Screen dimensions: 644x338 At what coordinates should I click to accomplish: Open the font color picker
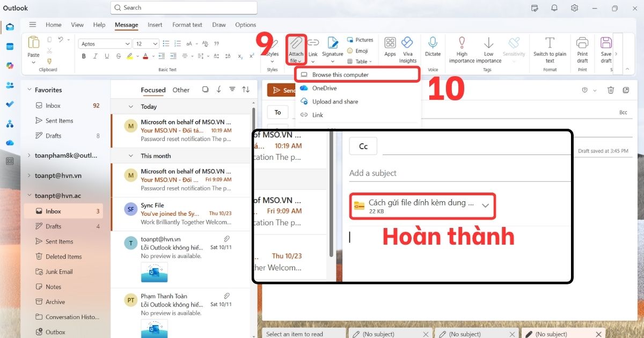coord(145,56)
